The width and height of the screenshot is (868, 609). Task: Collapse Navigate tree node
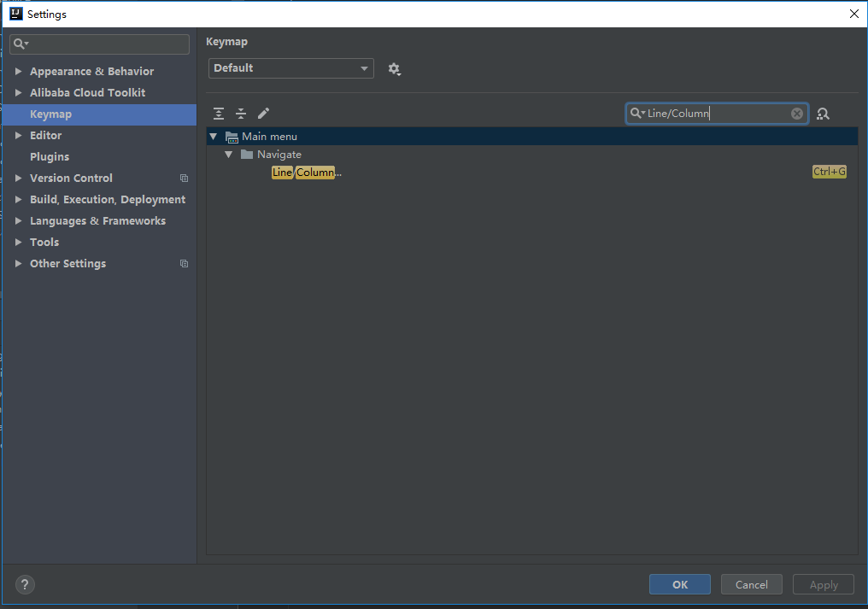pos(228,155)
